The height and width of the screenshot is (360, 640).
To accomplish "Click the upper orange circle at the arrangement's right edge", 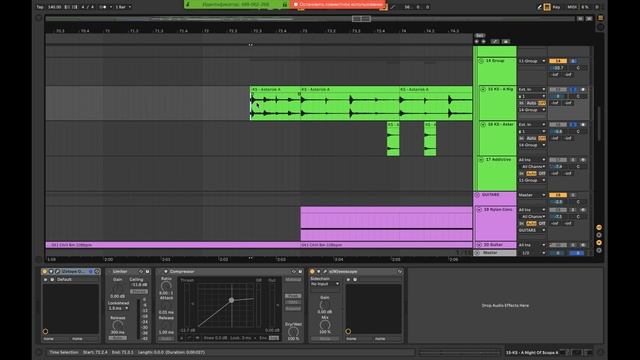I will (599, 227).
